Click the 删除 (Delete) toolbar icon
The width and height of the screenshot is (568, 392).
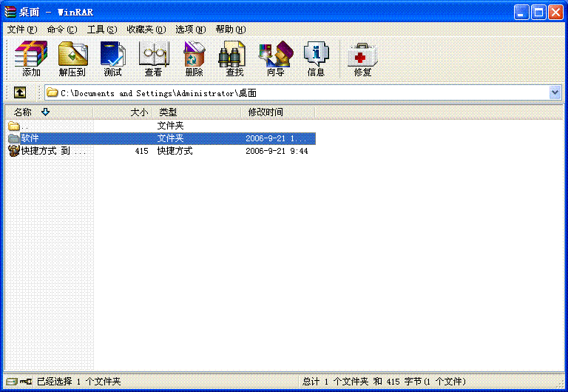pyautogui.click(x=195, y=58)
